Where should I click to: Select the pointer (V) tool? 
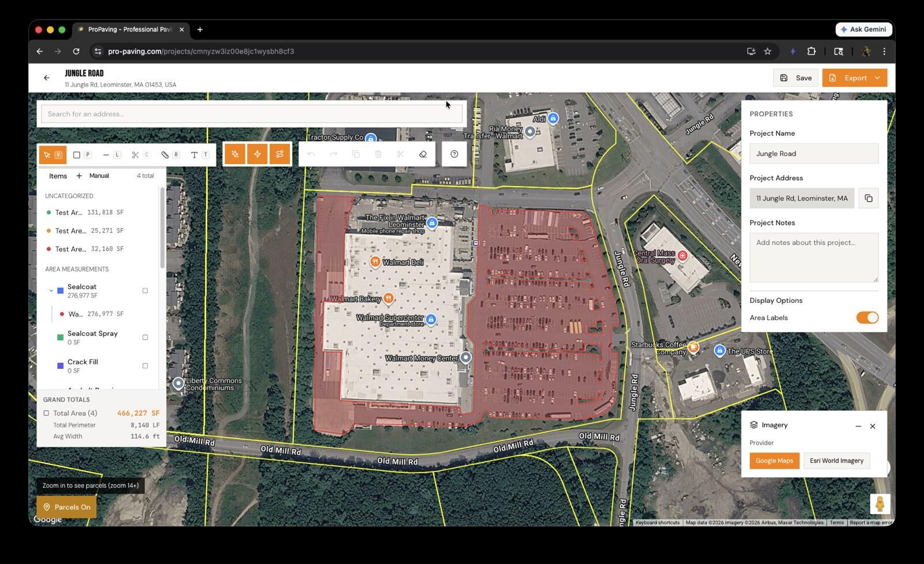(x=53, y=155)
